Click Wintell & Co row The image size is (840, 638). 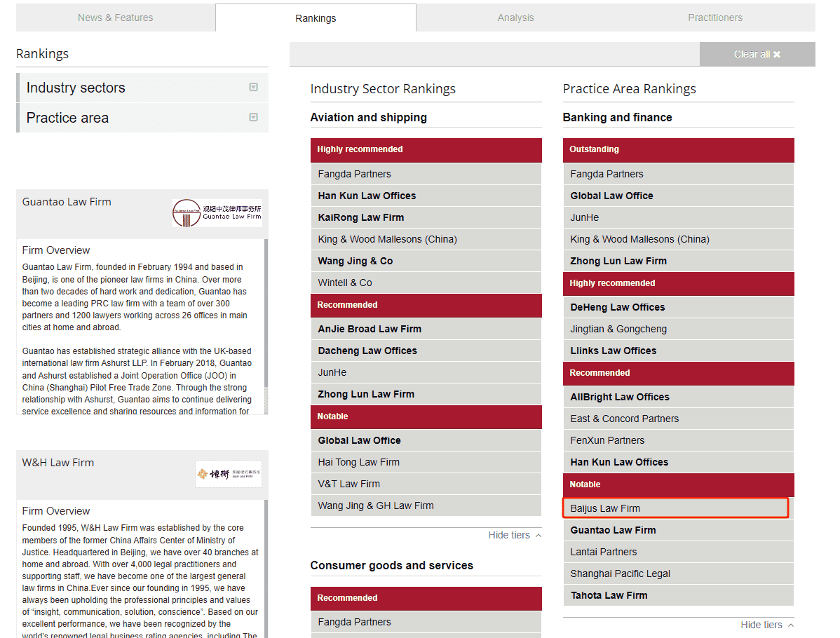(x=426, y=283)
